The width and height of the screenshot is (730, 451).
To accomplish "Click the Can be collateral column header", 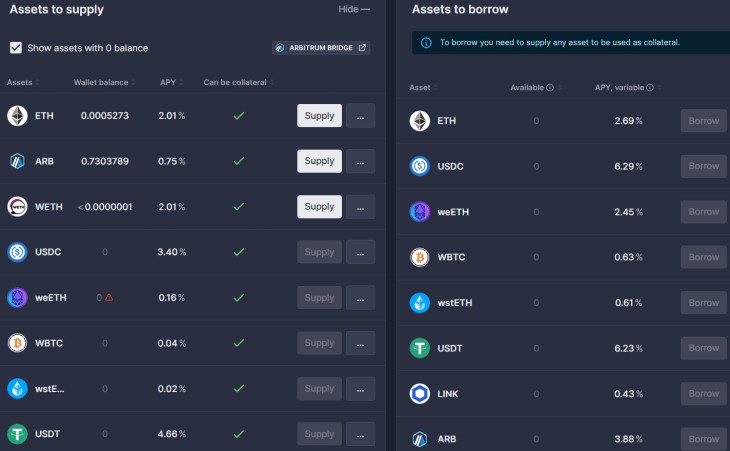I will click(x=235, y=82).
